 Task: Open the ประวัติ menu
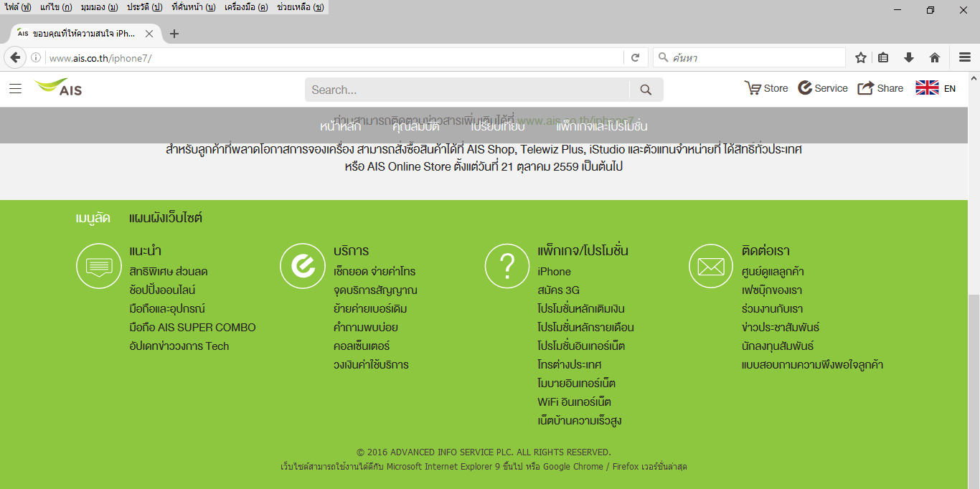pos(145,7)
